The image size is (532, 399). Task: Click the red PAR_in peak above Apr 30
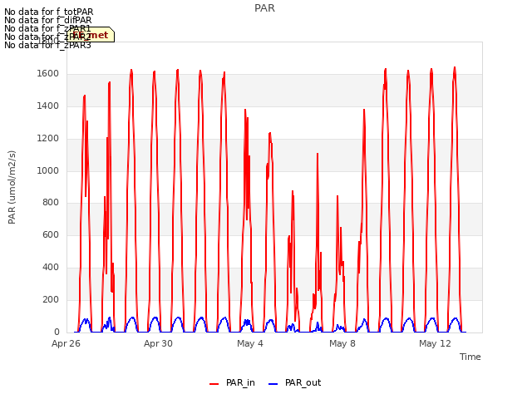pos(155,72)
